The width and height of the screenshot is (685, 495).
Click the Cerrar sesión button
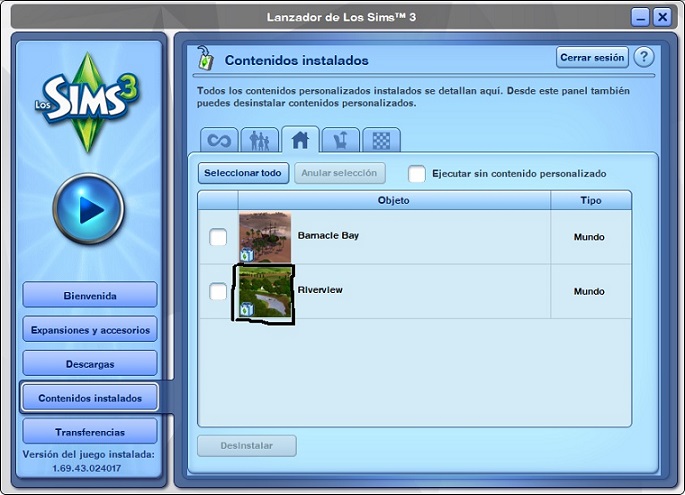pyautogui.click(x=592, y=58)
